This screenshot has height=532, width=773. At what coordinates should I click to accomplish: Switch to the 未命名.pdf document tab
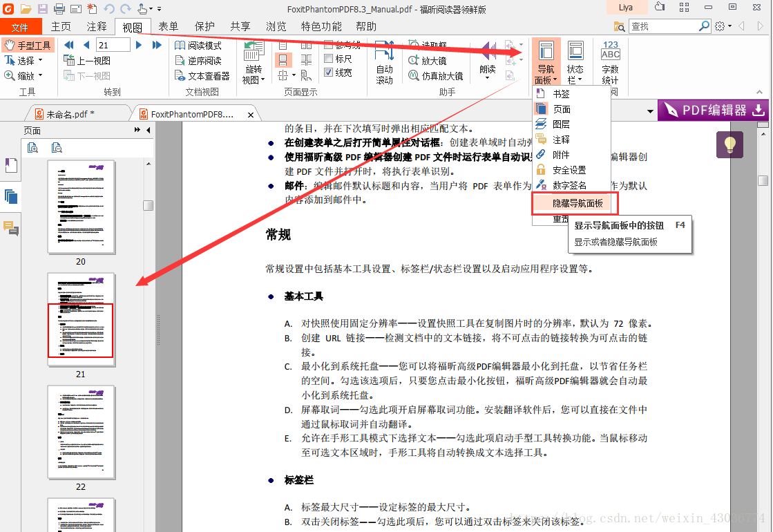(79, 114)
